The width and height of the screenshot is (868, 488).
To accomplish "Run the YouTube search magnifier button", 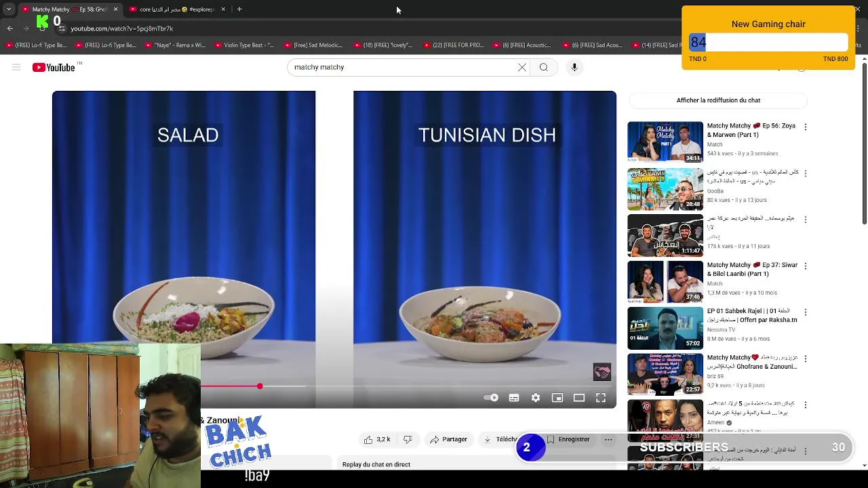I will pos(543,67).
